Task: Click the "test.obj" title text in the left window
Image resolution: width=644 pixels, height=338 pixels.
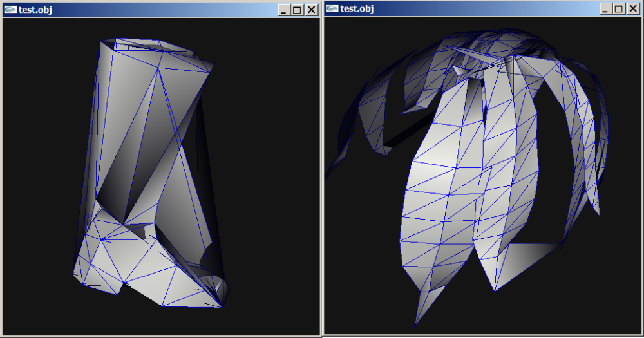Action: (x=35, y=9)
